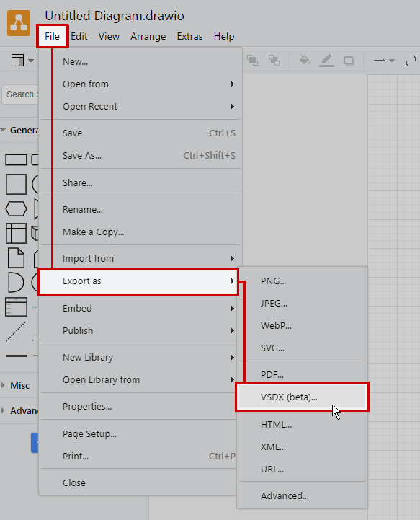Open the Help menu
The width and height of the screenshot is (420, 520).
coord(224,36)
